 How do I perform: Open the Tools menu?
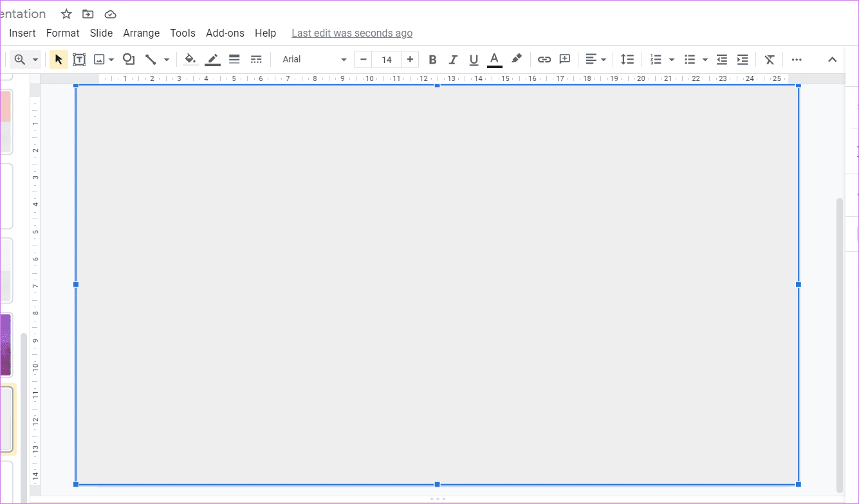tap(183, 33)
